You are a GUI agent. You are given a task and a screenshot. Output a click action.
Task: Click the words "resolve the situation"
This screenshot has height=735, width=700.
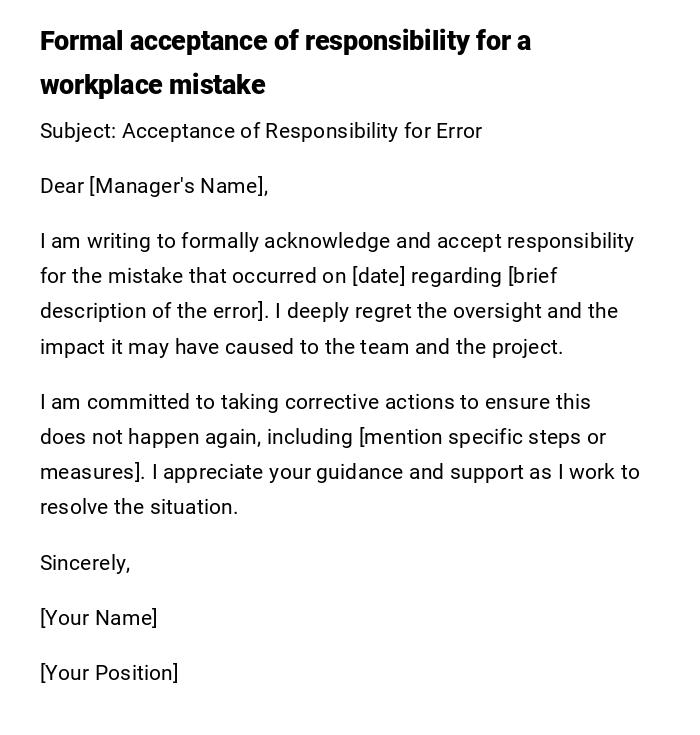138,507
